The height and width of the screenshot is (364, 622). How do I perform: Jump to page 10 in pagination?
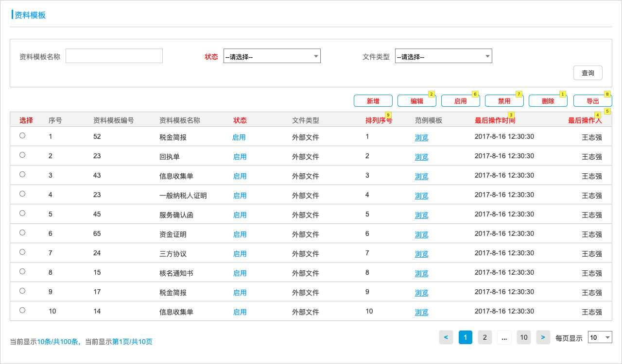(523, 337)
